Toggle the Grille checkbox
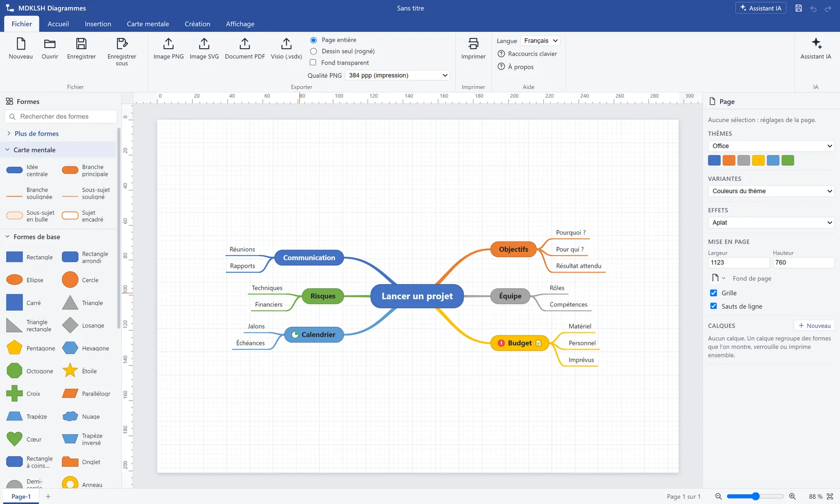 pyautogui.click(x=713, y=293)
